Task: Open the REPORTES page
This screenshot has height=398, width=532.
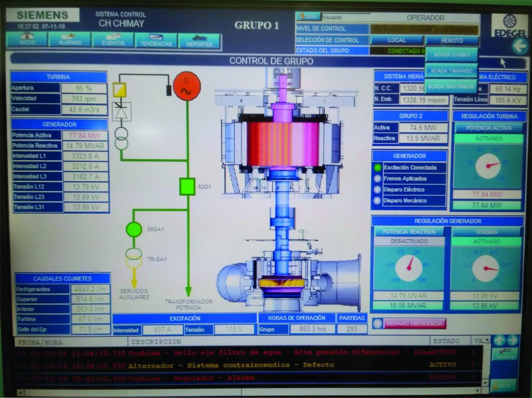Action: 199,41
